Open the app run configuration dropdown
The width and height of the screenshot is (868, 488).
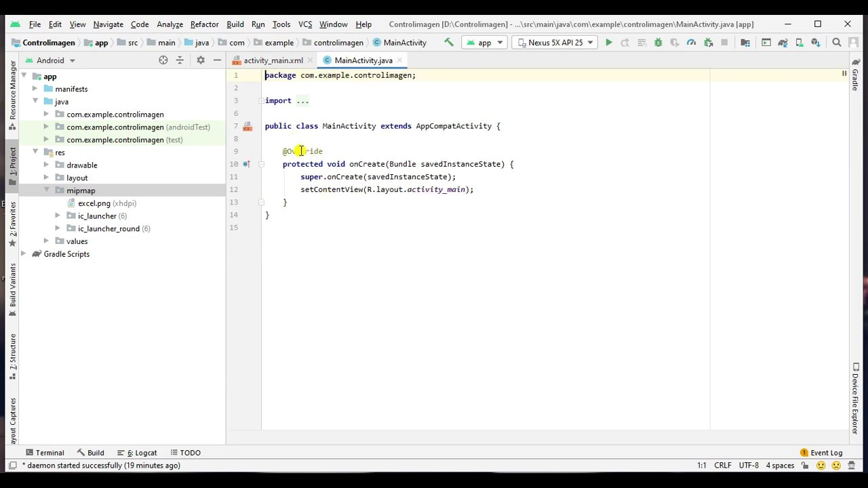[x=484, y=42]
